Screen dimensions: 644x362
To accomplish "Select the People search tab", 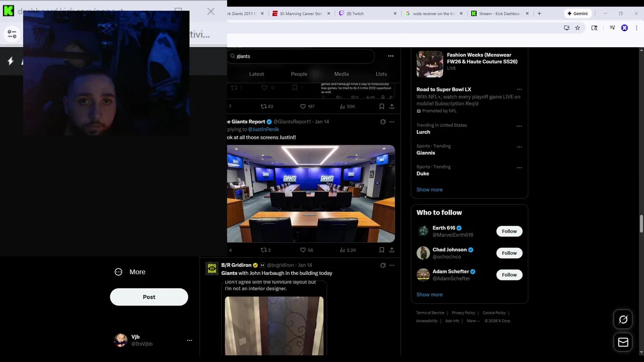I will coord(299,74).
